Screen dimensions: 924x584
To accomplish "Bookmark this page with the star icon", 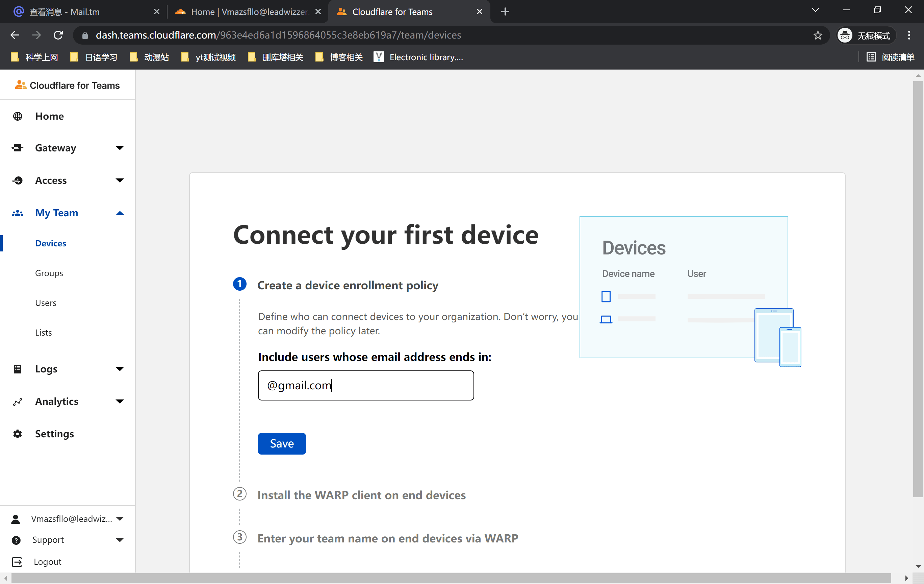I will [817, 35].
